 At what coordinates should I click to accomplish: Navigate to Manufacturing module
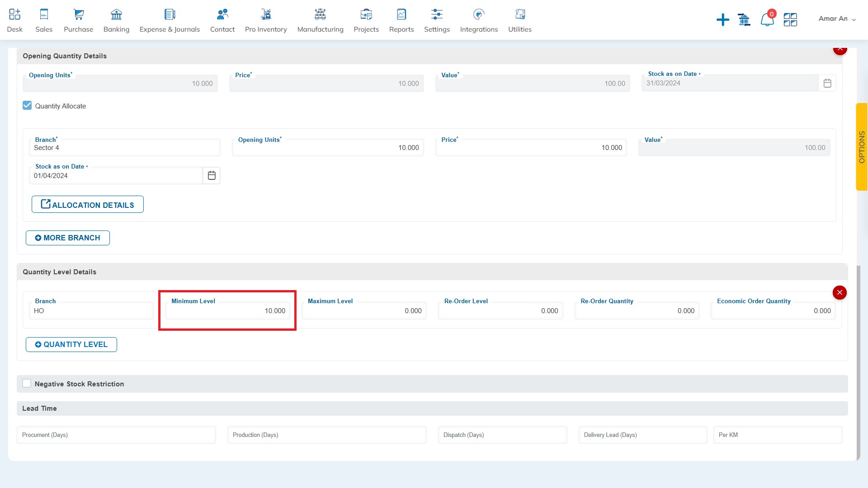(320, 20)
